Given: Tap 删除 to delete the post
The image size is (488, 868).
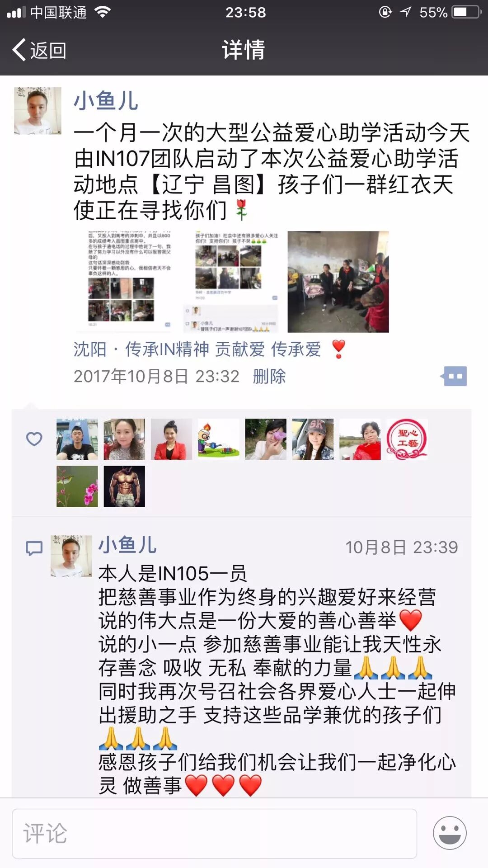Looking at the screenshot, I should click(269, 376).
